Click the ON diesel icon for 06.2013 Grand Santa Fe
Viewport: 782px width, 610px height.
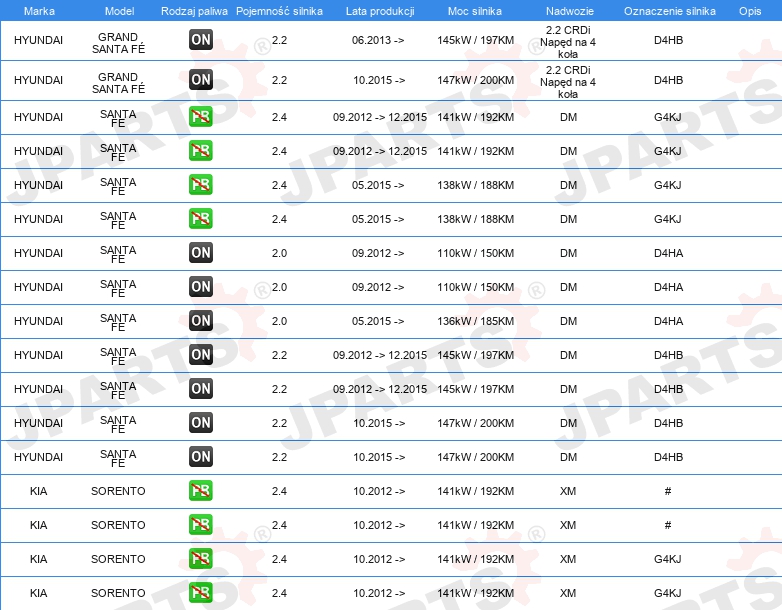tap(201, 40)
